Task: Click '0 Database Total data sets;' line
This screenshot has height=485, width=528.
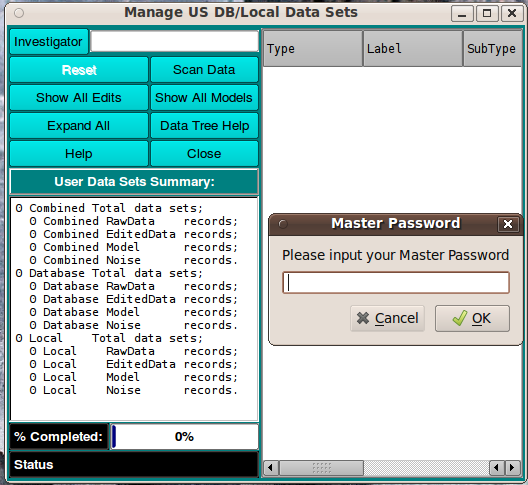Action: [x=109, y=273]
